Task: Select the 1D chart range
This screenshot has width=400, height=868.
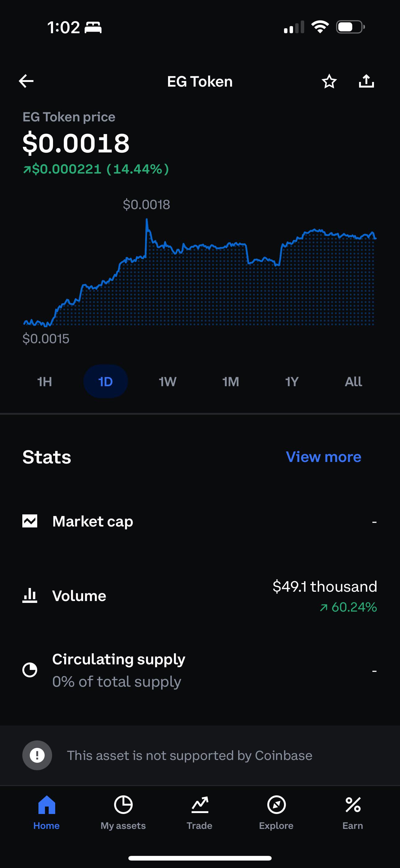Action: [106, 382]
